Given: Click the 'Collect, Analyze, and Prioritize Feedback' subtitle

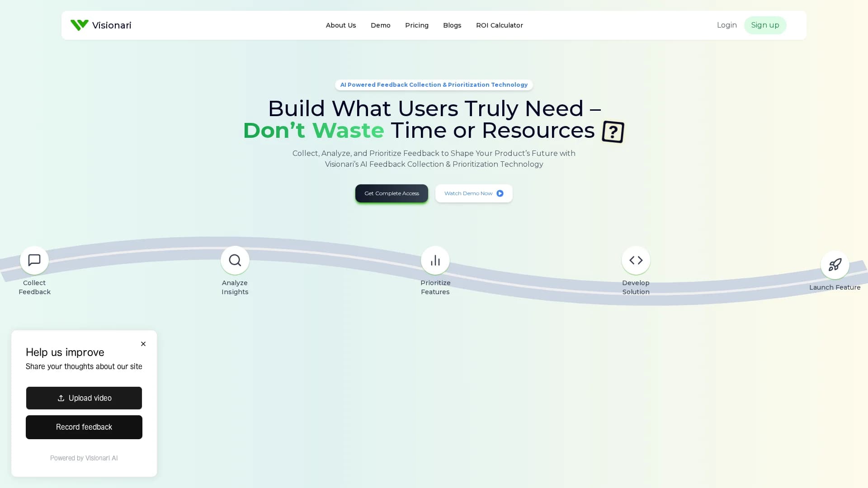Looking at the screenshot, I should [434, 159].
